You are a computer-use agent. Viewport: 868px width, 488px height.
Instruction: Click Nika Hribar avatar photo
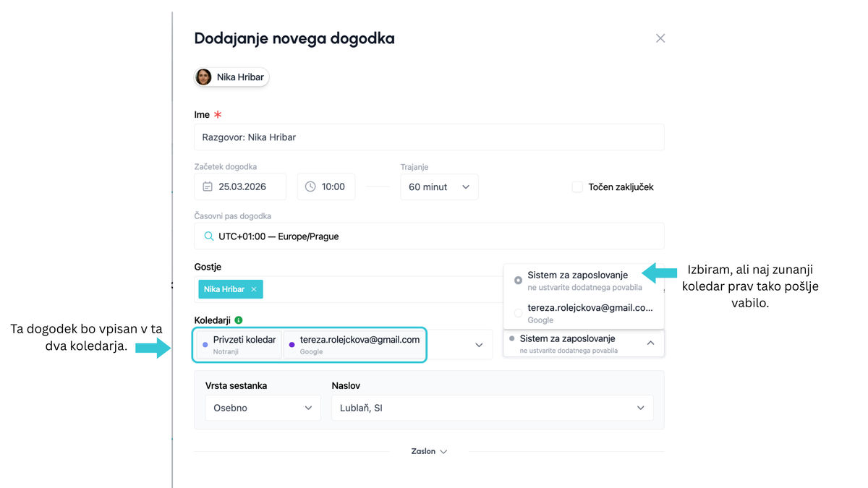click(x=204, y=77)
